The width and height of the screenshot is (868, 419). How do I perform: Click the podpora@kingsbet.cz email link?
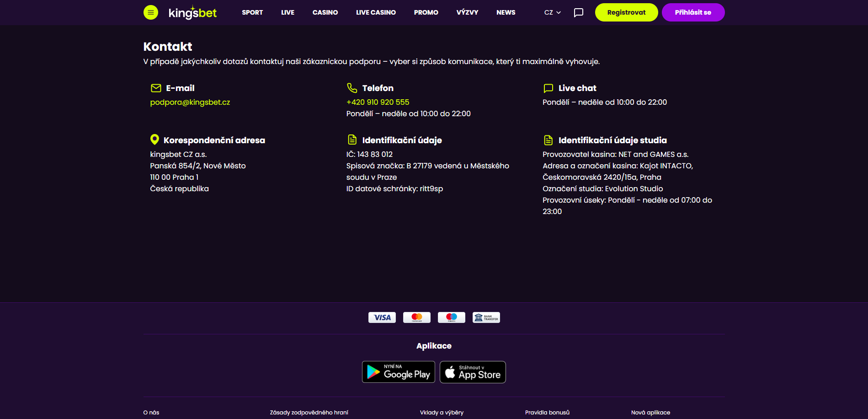(190, 102)
